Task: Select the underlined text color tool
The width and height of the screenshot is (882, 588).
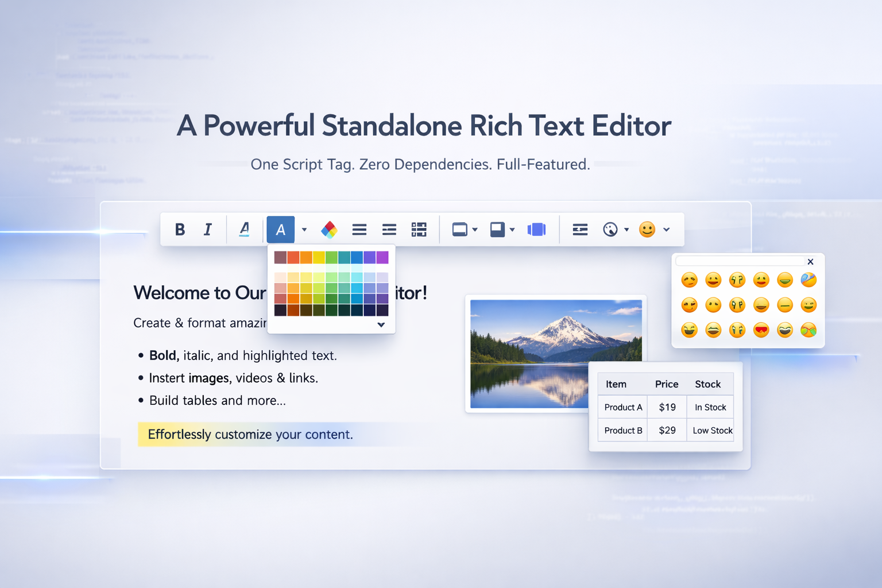Action: [244, 229]
